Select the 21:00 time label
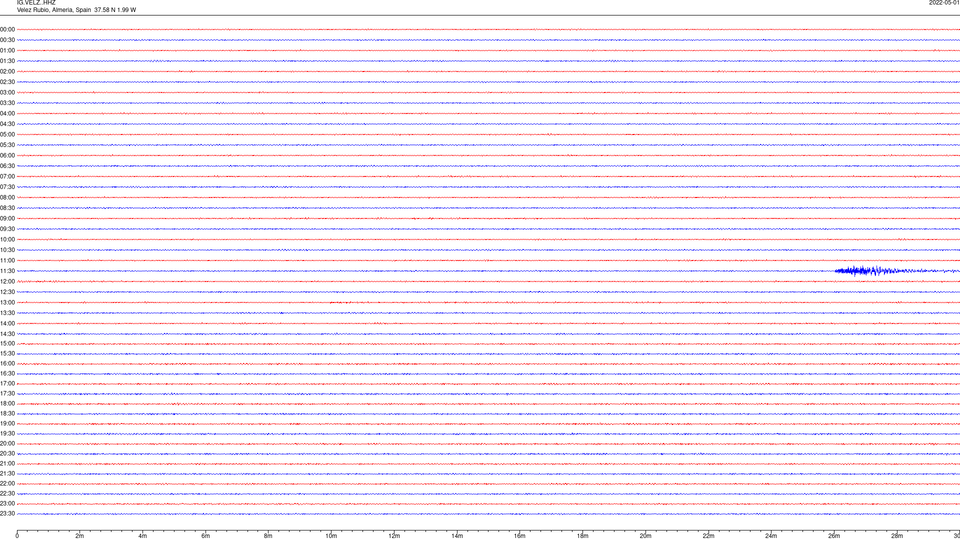This screenshot has height=540, width=960. coord(7,463)
